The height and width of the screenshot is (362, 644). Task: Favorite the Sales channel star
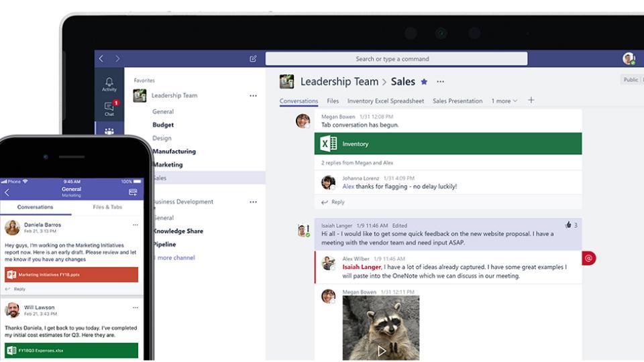click(424, 82)
